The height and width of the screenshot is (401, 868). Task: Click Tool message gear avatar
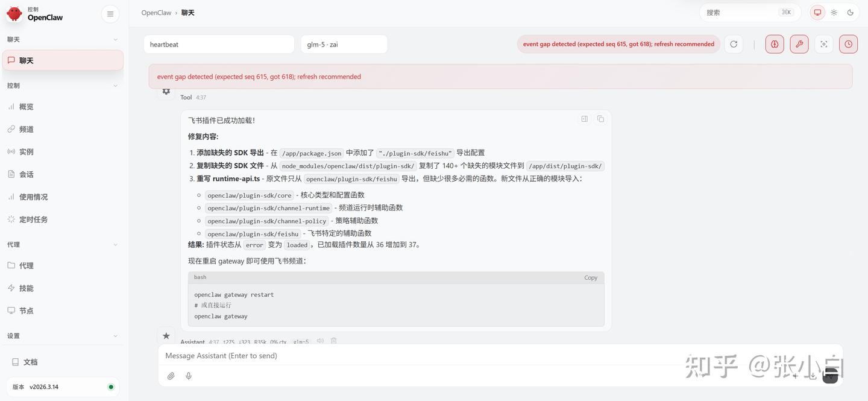point(166,92)
